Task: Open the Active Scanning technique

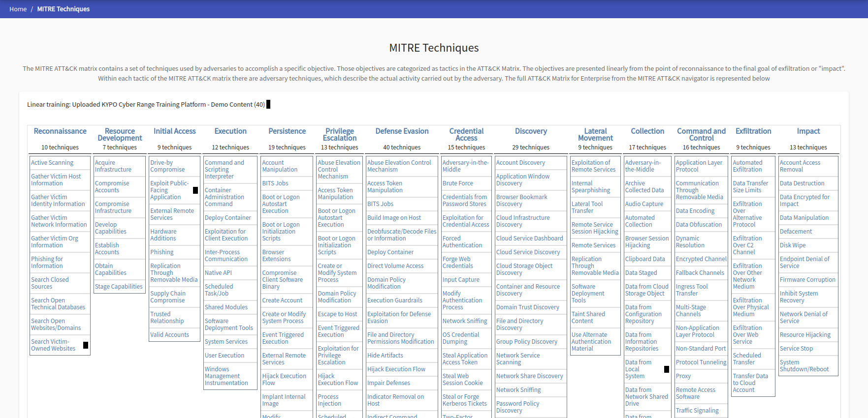Action: click(52, 163)
